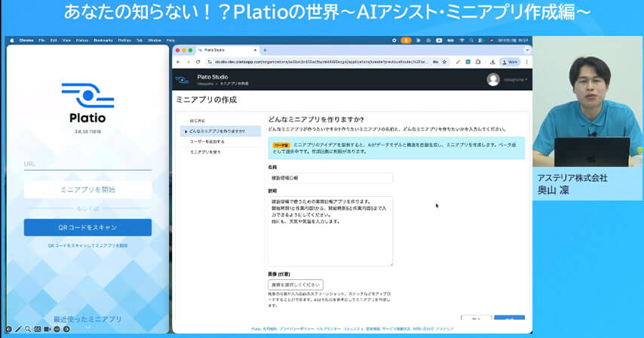Expand 最近使ったミニアプリ chevron
This screenshot has height=338, width=644.
(87, 327)
